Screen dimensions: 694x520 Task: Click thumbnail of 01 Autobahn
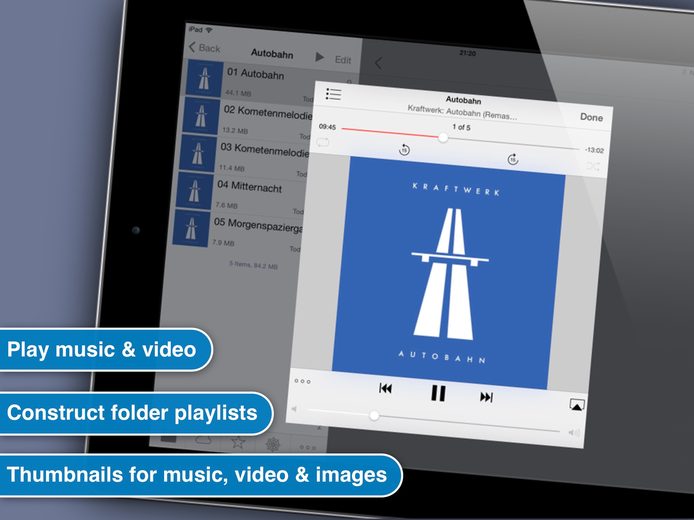click(204, 78)
